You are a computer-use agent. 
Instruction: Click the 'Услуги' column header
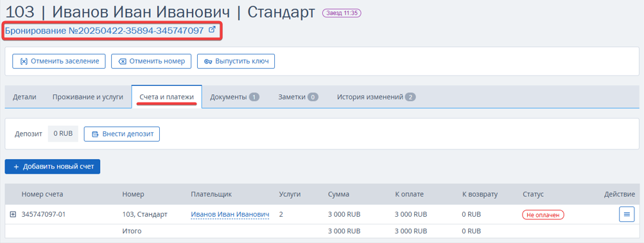coord(290,194)
